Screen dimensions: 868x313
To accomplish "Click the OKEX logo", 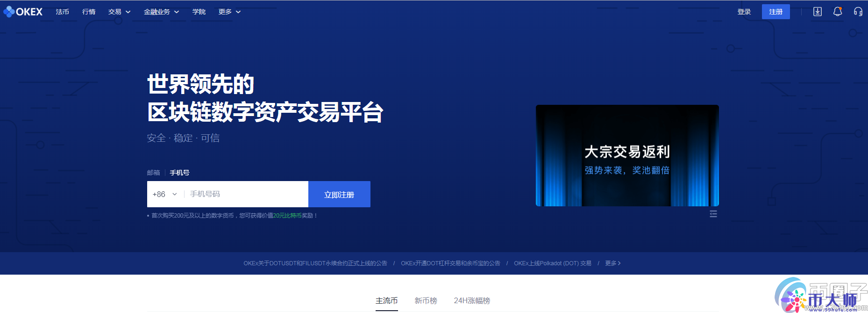I will coord(23,12).
